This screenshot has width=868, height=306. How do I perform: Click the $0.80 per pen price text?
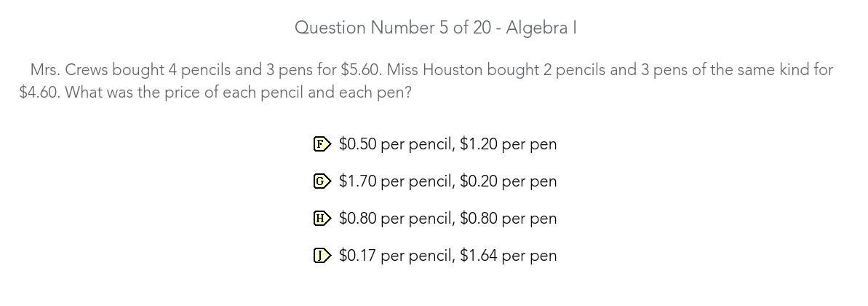[x=508, y=219]
